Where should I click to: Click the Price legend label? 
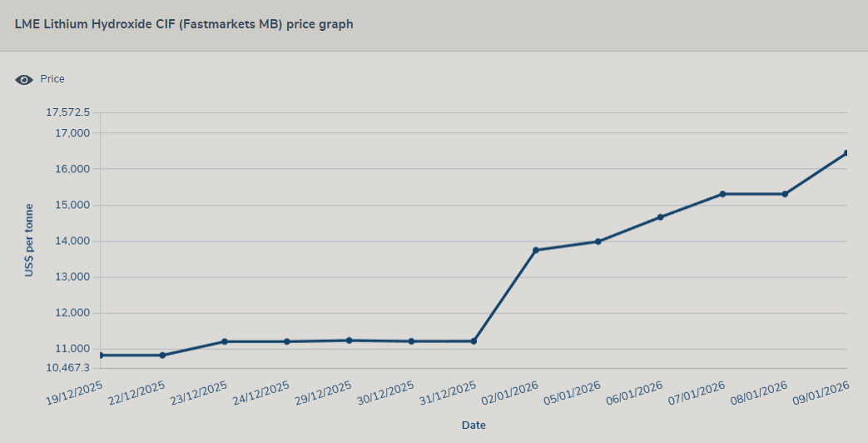[52, 79]
